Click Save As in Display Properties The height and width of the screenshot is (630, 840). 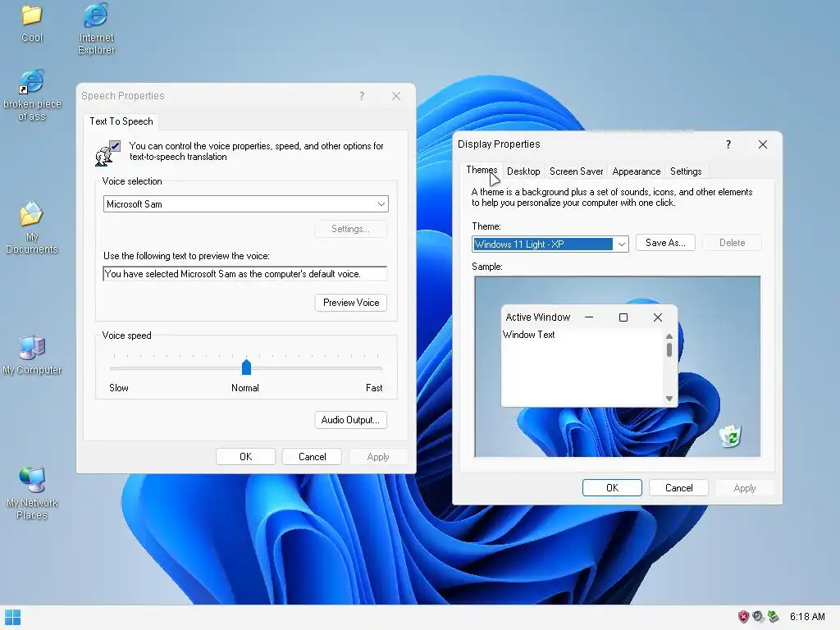click(665, 243)
